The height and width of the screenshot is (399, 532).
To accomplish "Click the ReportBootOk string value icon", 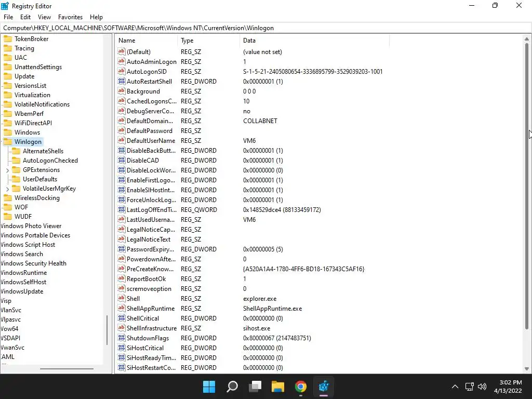I will [x=121, y=278].
